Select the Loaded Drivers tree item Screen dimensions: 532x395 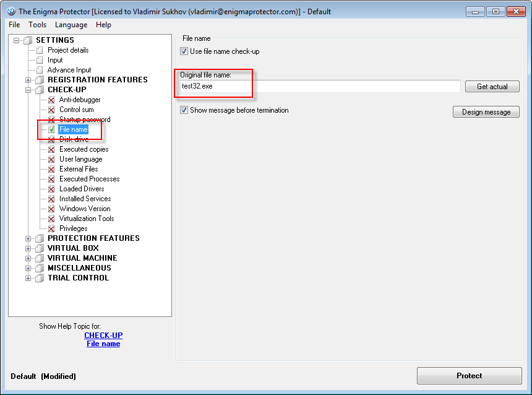tap(82, 189)
